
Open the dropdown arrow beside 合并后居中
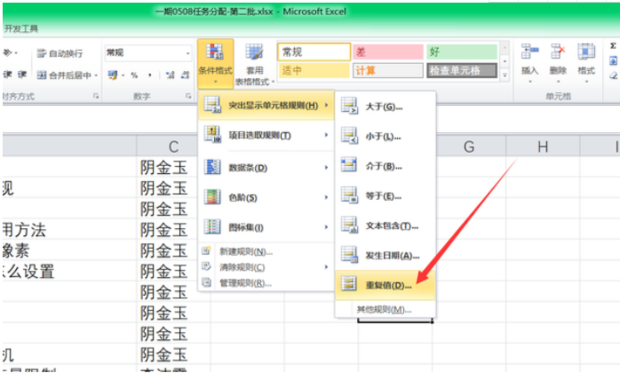click(x=96, y=75)
